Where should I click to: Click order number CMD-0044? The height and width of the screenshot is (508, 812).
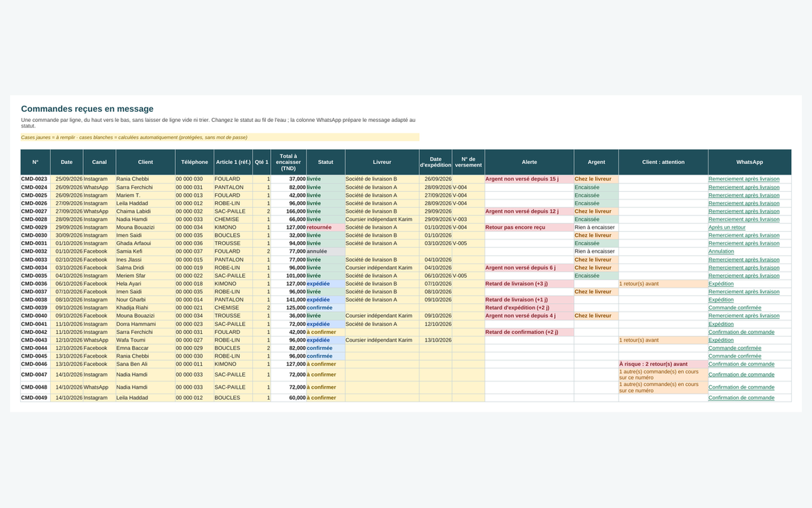coord(35,348)
